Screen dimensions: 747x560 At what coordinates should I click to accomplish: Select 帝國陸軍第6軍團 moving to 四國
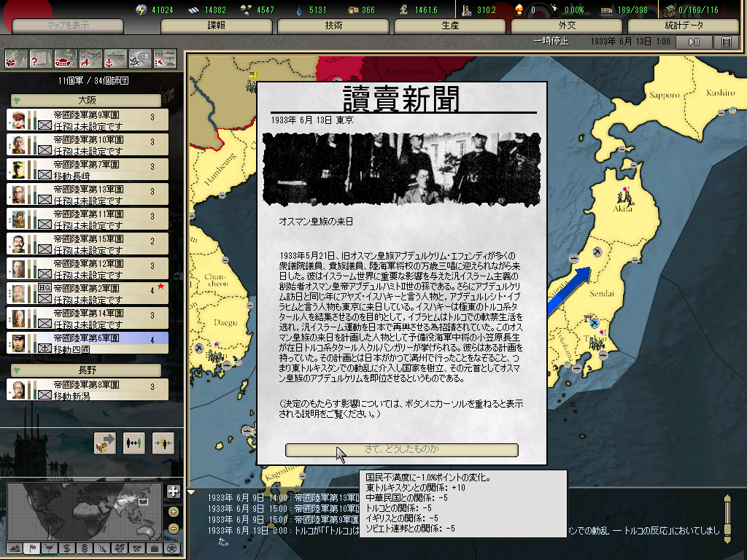click(88, 343)
